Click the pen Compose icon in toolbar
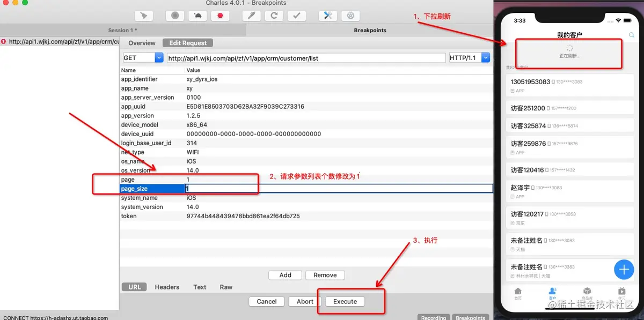The image size is (644, 320). click(x=252, y=16)
